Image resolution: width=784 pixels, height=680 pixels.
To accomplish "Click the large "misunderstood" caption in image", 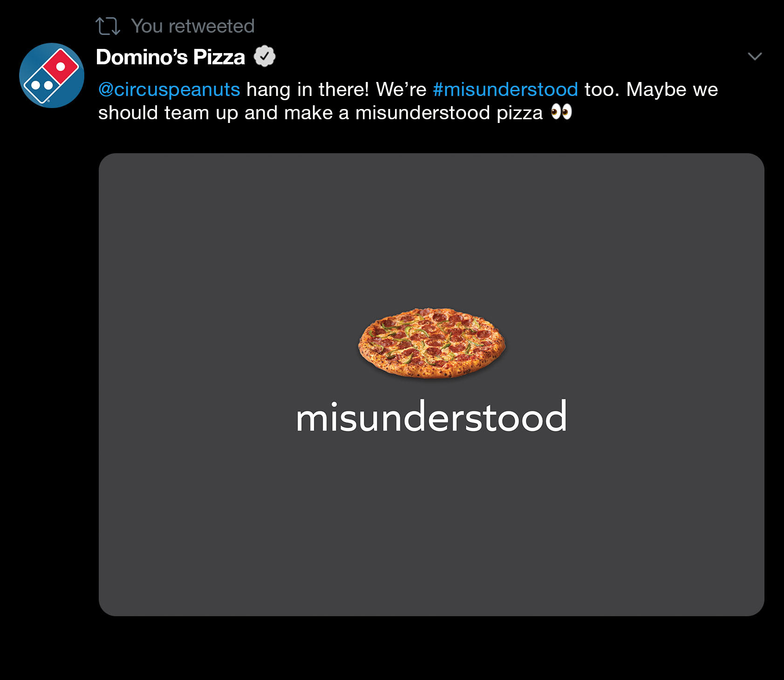I will pyautogui.click(x=431, y=417).
